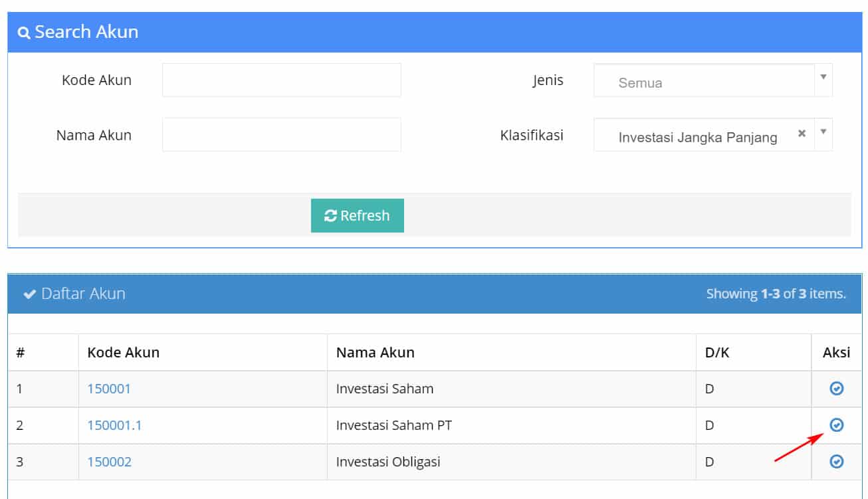Click the Refresh button

click(358, 216)
